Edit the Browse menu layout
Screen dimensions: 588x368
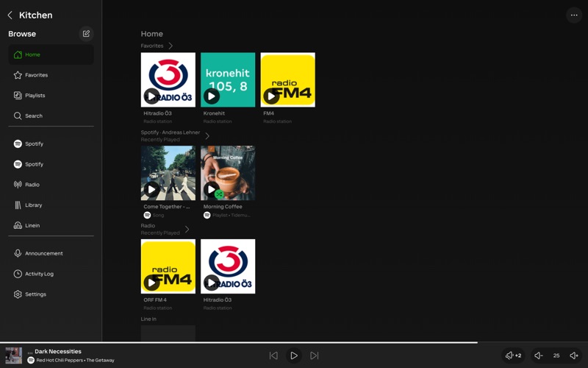[86, 34]
